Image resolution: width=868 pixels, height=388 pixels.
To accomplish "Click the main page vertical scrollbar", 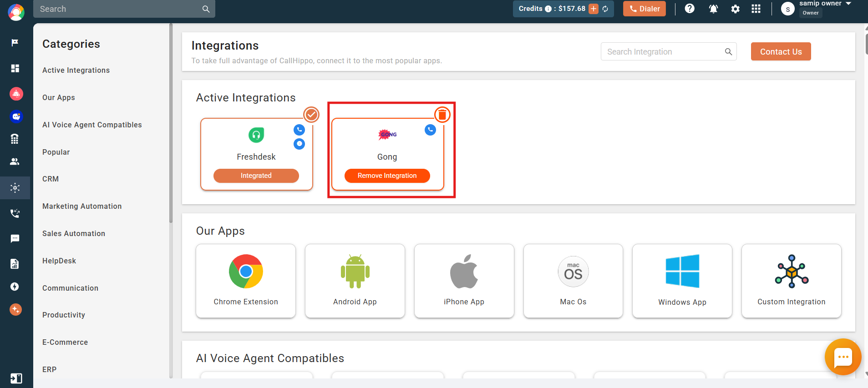I will click(866, 43).
